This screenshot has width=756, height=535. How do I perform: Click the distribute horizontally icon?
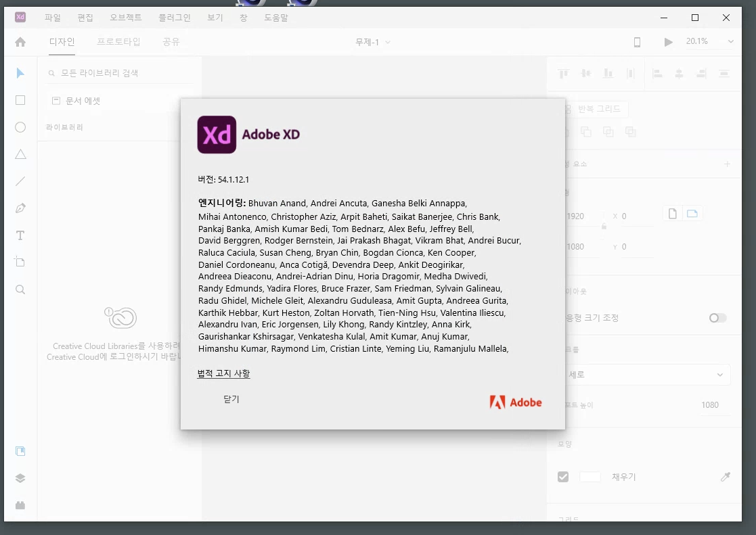click(630, 73)
